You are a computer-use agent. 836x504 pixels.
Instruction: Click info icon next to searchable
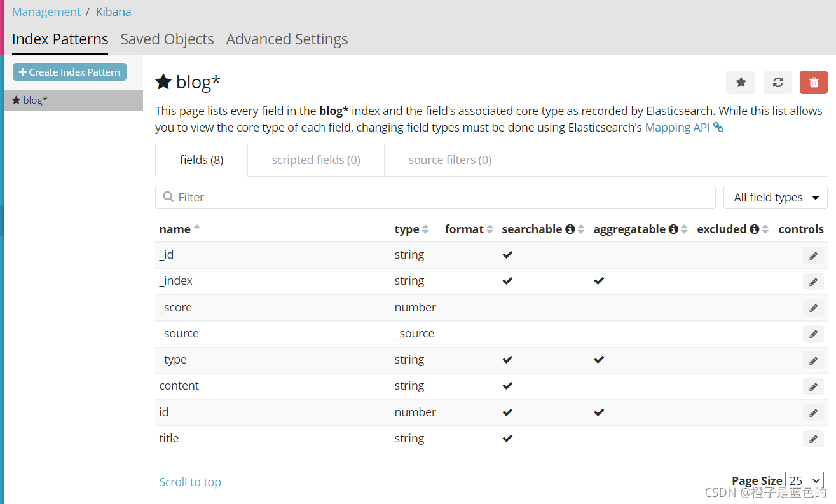pyautogui.click(x=570, y=229)
